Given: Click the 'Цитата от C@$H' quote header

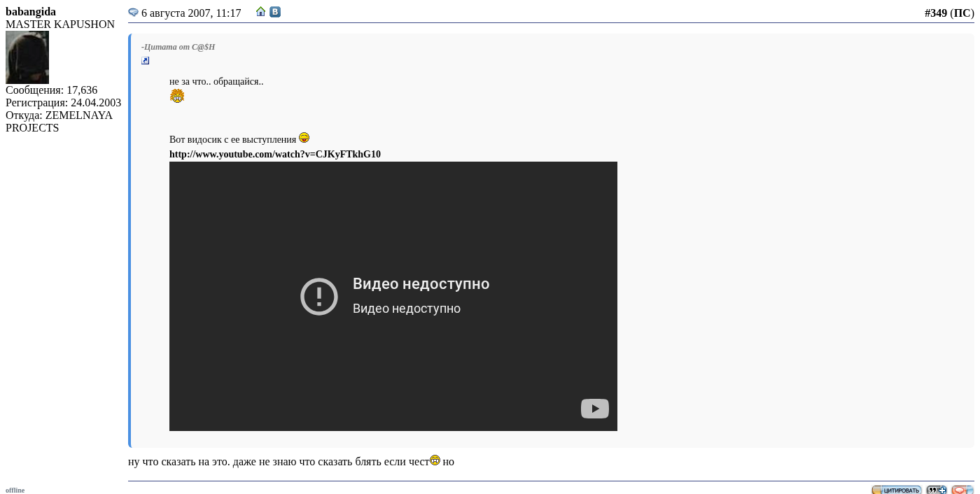Looking at the screenshot, I should point(178,47).
